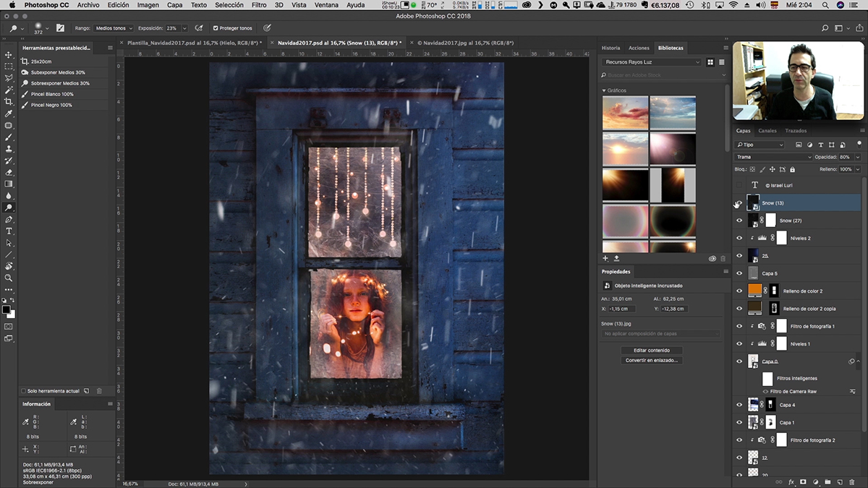Add a layer mask
The height and width of the screenshot is (488, 868).
click(x=803, y=481)
